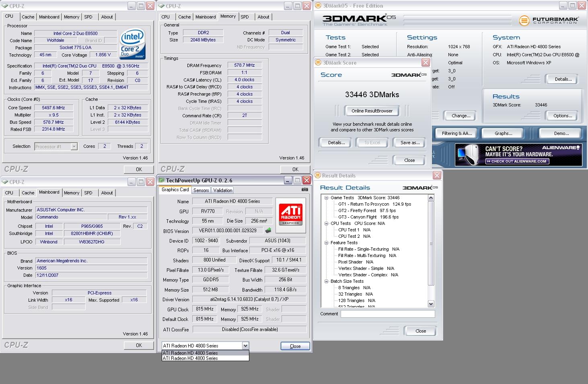Screen dimensions: 588x384
Task: Click the Graphs... button
Action: [503, 133]
